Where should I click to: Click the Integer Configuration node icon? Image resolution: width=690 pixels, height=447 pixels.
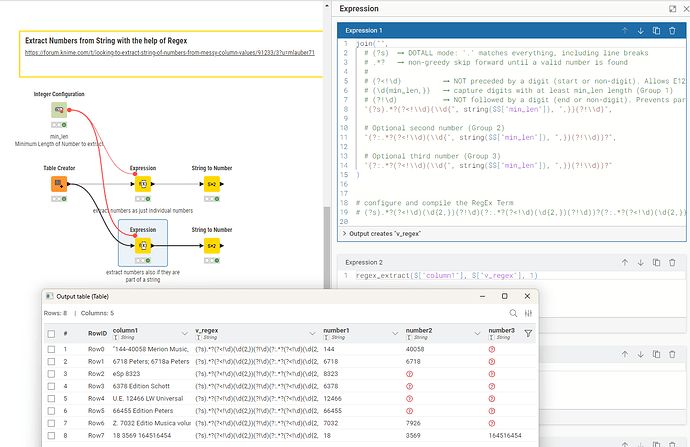tap(59, 109)
